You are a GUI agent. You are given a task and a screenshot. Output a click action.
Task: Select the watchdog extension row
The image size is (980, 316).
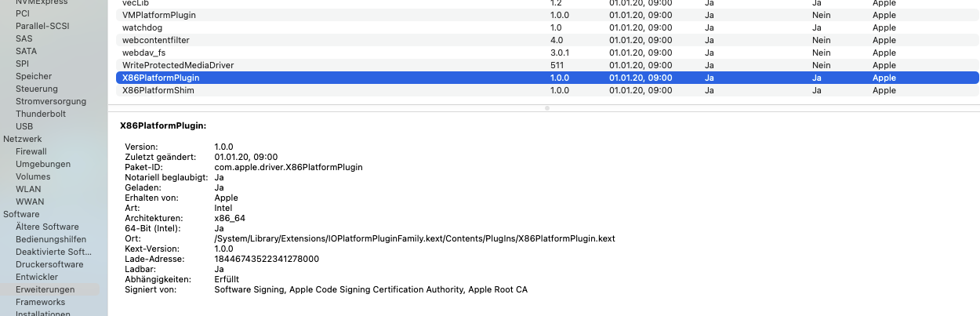143,27
